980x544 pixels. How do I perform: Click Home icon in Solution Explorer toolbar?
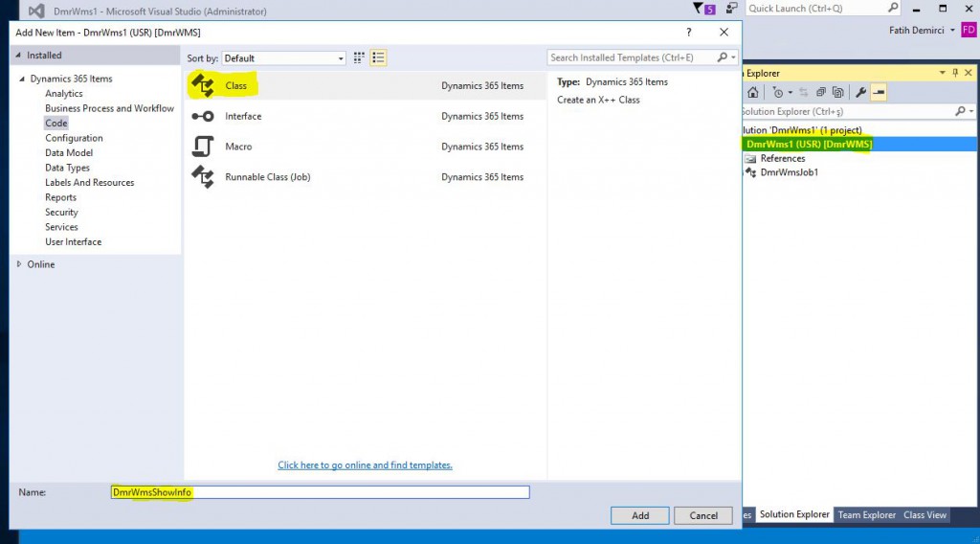pyautogui.click(x=752, y=93)
